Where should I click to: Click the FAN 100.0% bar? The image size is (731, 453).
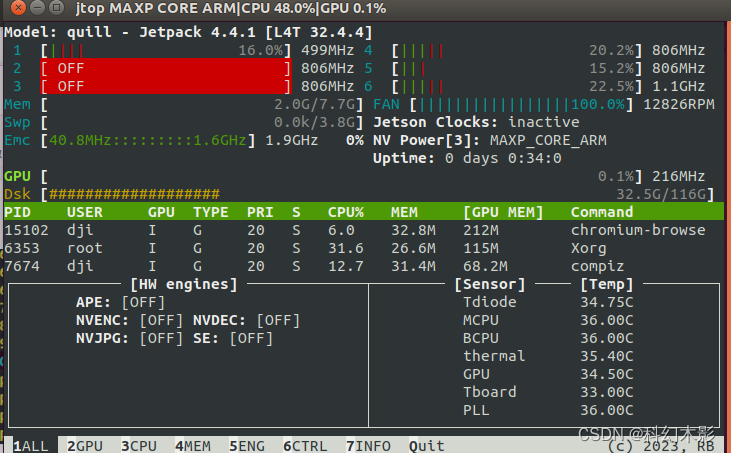point(522,104)
